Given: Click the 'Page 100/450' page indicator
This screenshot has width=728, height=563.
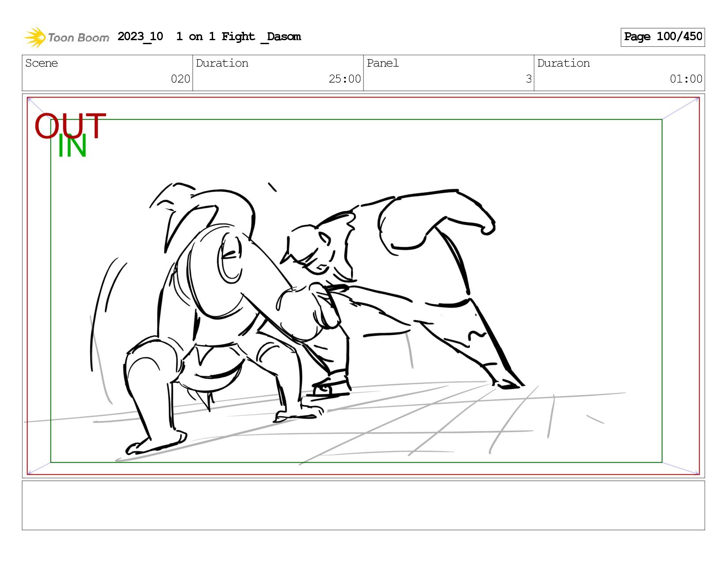Looking at the screenshot, I should tap(663, 37).
